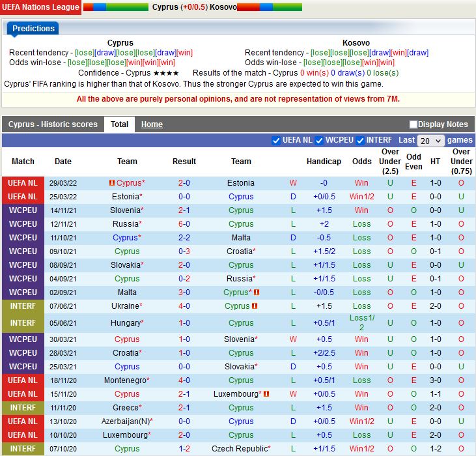Click red card icon in Ukraine 4-0 row
This screenshot has width=476, height=456.
pos(255,306)
